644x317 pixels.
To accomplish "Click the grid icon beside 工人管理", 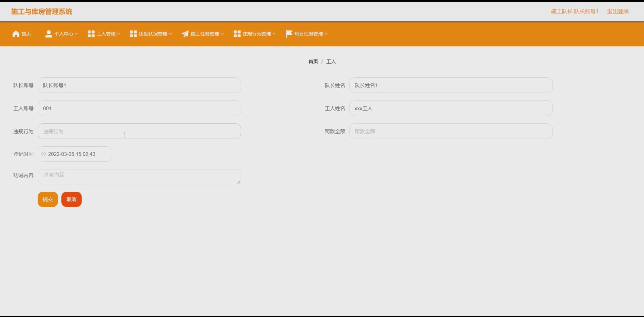I will tap(91, 34).
